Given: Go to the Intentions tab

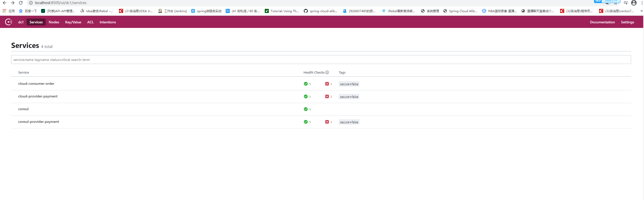Looking at the screenshot, I should [x=108, y=22].
